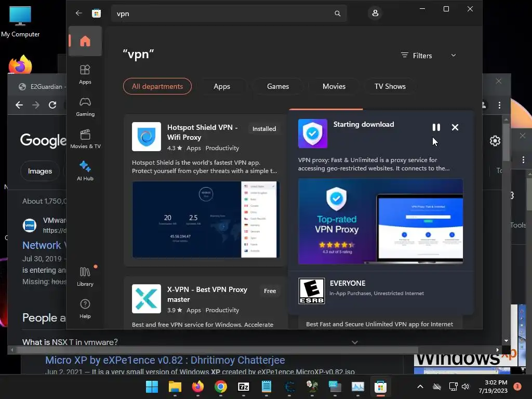The height and width of the screenshot is (399, 532).
Task: Open volume control in tray
Action: click(x=465, y=387)
